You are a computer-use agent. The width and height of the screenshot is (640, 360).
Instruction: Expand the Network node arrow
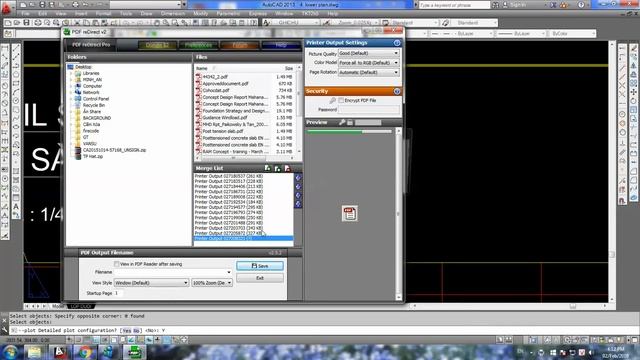point(71,93)
